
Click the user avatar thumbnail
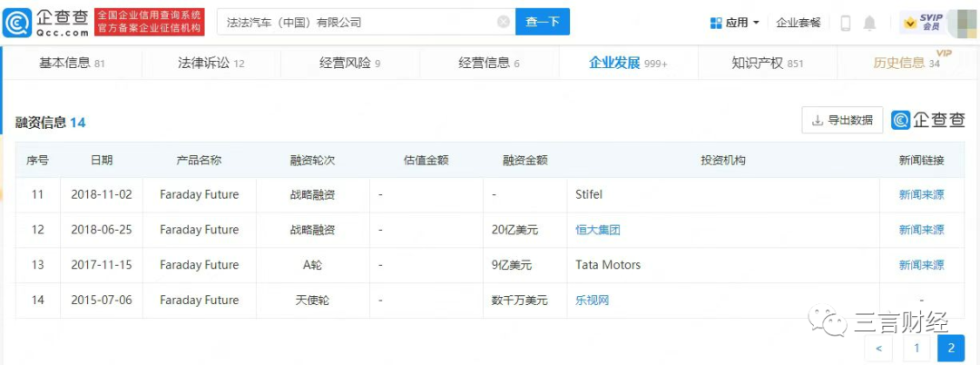[962, 23]
